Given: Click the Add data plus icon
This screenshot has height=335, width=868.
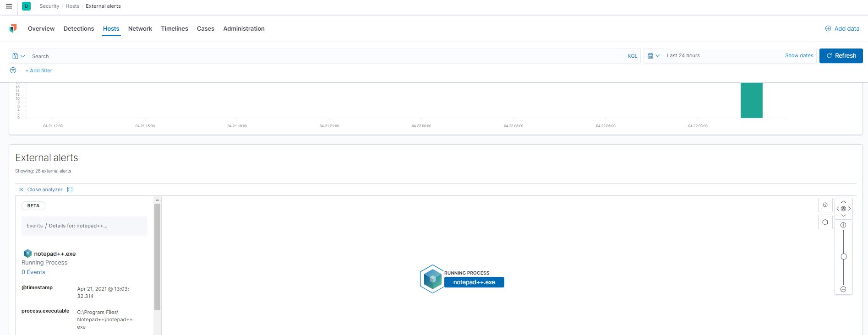Looking at the screenshot, I should coord(828,28).
